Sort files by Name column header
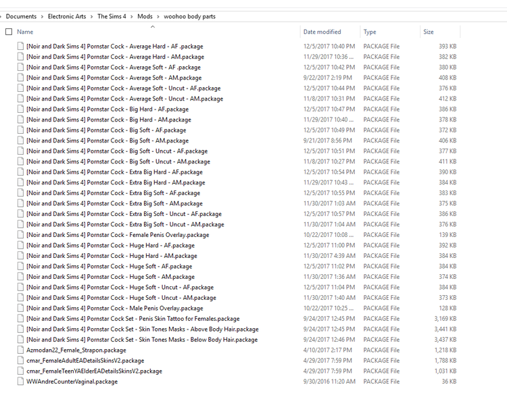Image resolution: width=507 pixels, height=420 pixels. click(25, 32)
